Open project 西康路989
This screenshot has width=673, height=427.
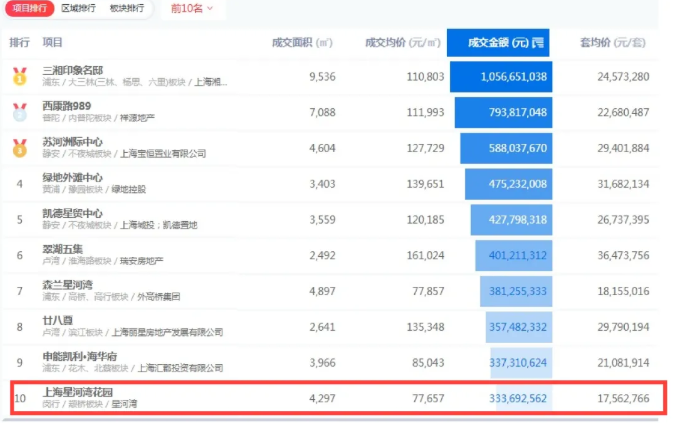67,106
